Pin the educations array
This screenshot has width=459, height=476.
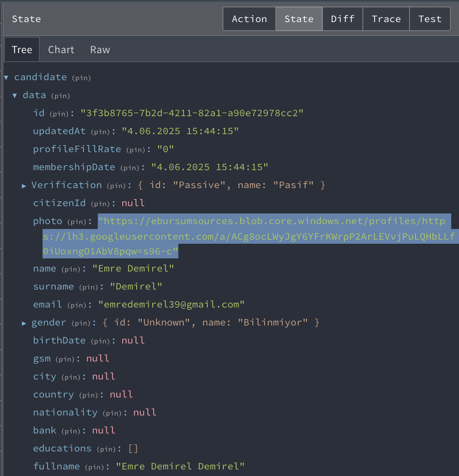(x=106, y=449)
